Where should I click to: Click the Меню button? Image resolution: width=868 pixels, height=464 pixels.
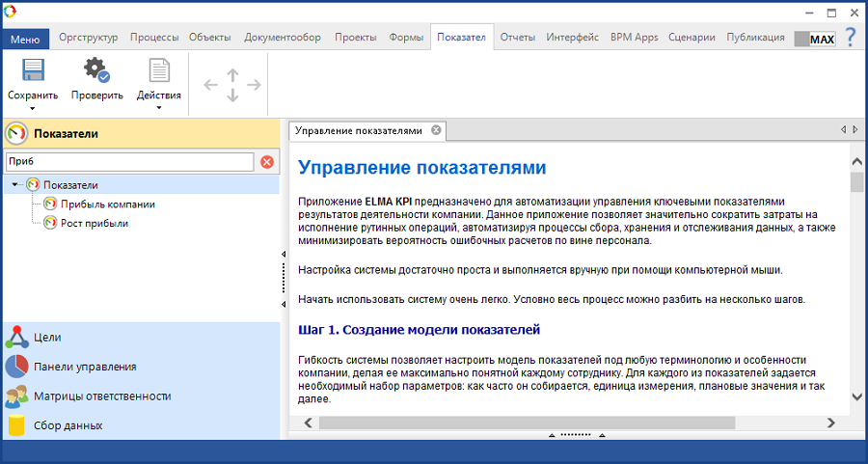tap(25, 39)
